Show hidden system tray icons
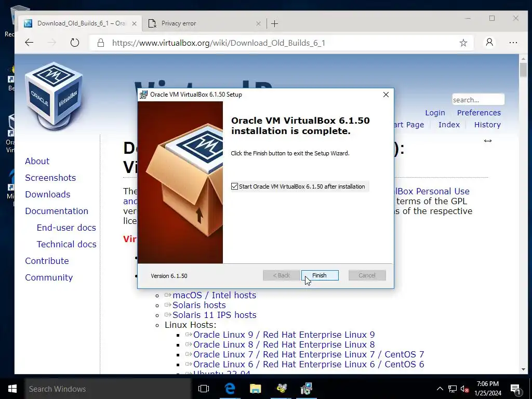Viewport: 532px width, 399px height. coord(440,389)
